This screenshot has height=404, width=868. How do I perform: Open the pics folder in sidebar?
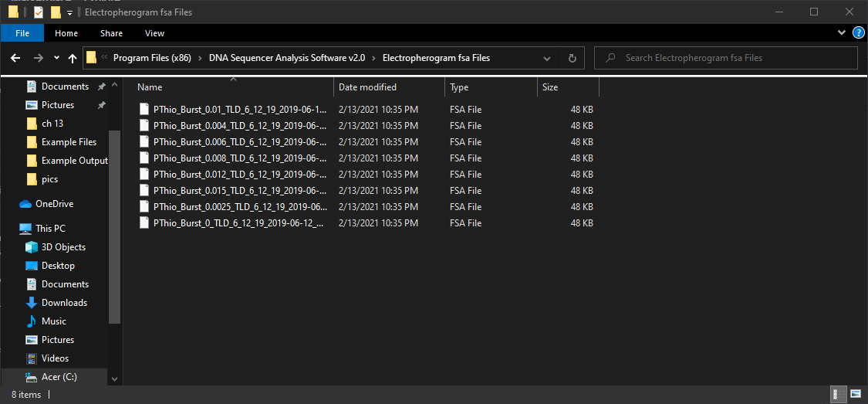(49, 179)
